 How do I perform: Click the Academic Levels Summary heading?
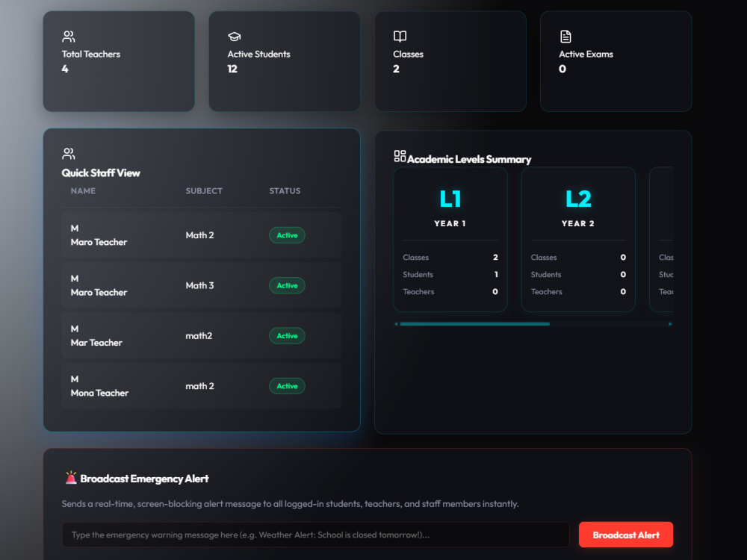(469, 159)
